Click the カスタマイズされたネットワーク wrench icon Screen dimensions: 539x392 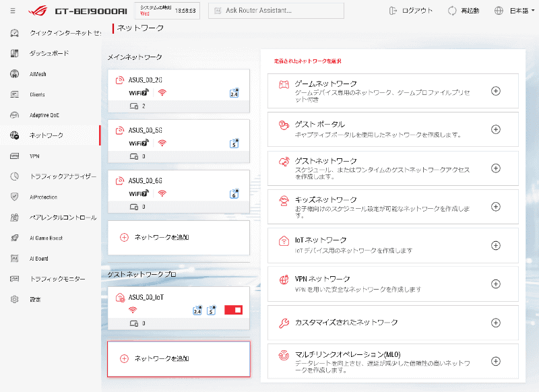pyautogui.click(x=284, y=323)
